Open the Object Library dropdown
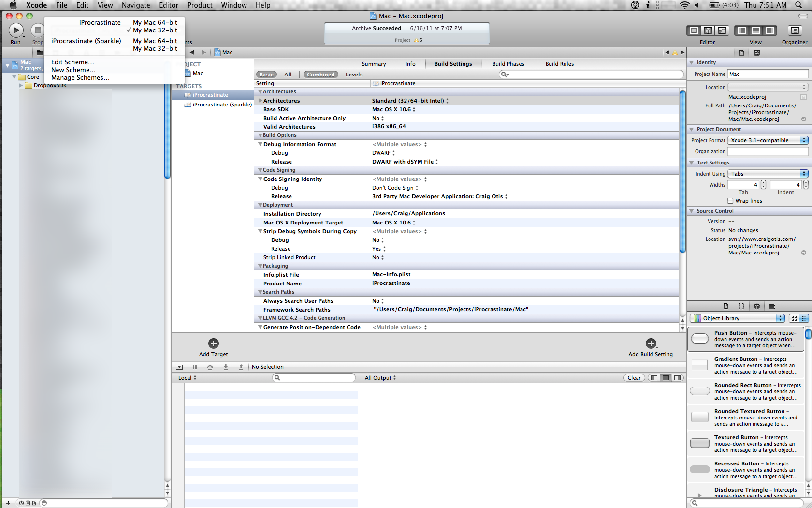Viewport: 812px width, 508px height. pyautogui.click(x=738, y=318)
